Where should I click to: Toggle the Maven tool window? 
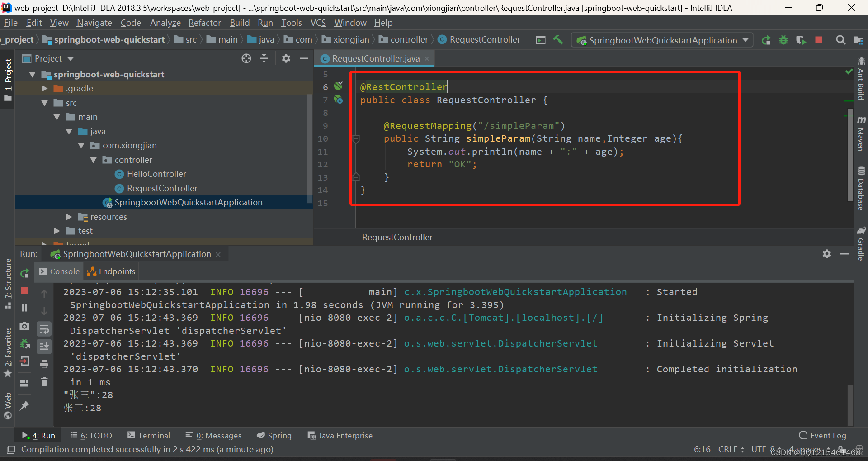pos(861,133)
